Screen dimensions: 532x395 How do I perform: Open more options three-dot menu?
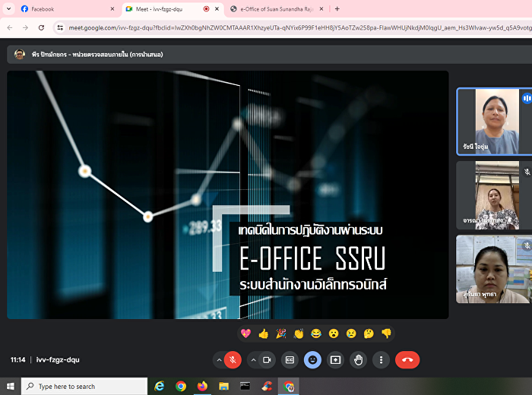(381, 360)
